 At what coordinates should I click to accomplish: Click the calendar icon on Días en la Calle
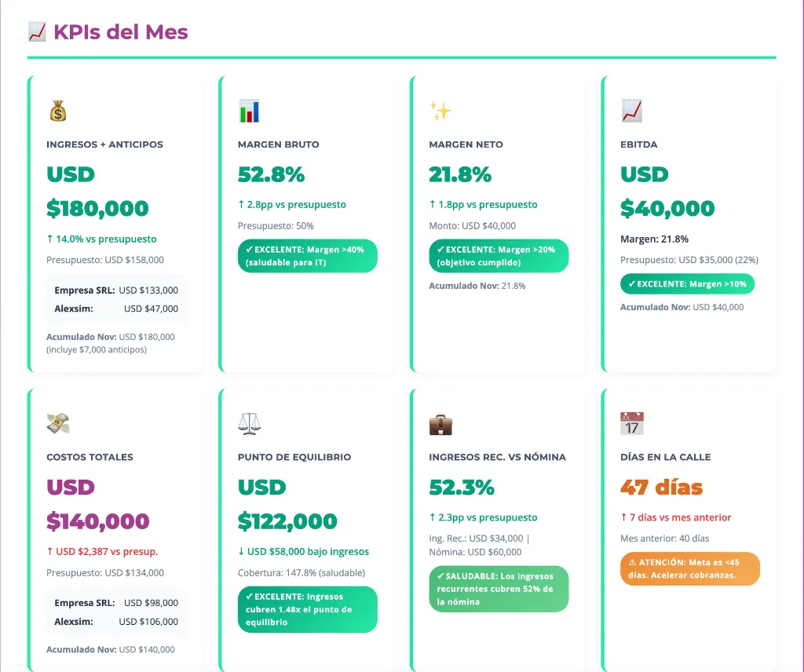click(x=631, y=424)
